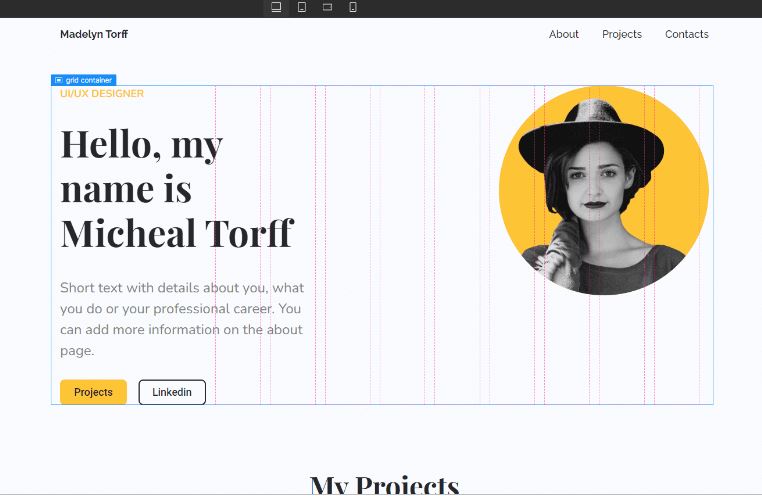Select the UI/UX DESIGNER text
Viewport: 762px width, 498px height.
102,93
